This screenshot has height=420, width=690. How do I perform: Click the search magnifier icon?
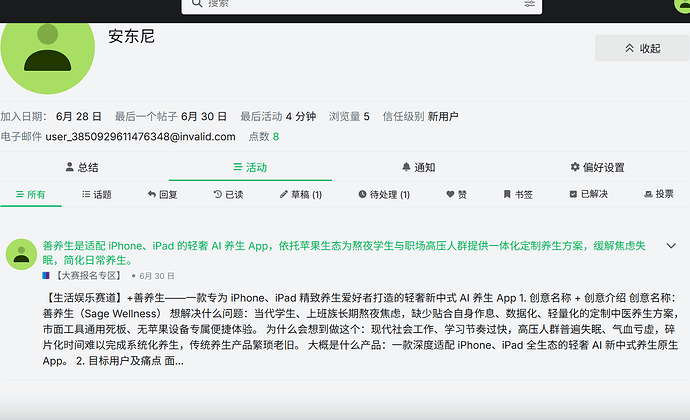pyautogui.click(x=197, y=4)
